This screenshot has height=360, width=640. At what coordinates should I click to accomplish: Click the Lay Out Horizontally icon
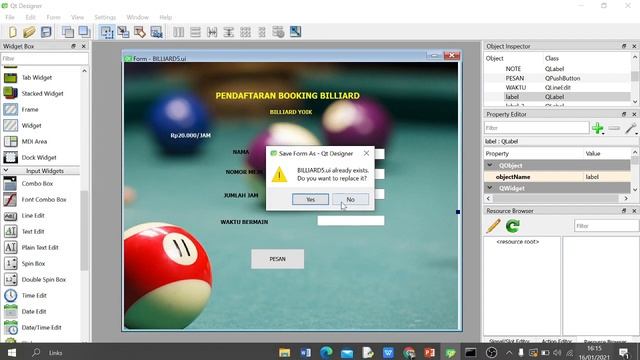[x=178, y=32]
